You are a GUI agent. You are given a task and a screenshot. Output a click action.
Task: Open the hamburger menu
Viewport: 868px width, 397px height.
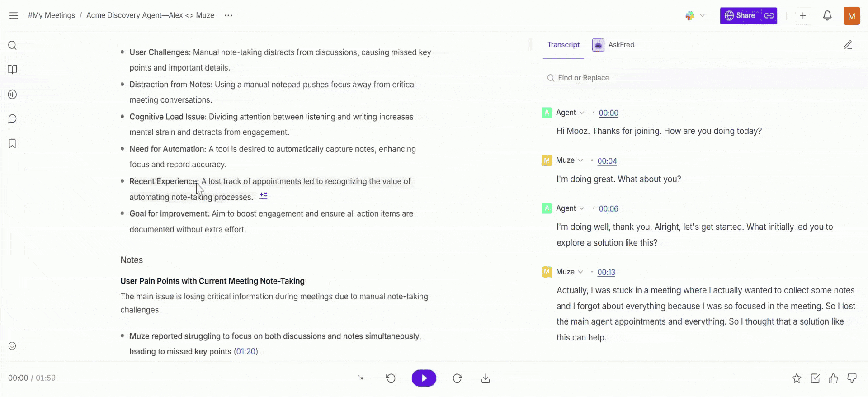14,15
